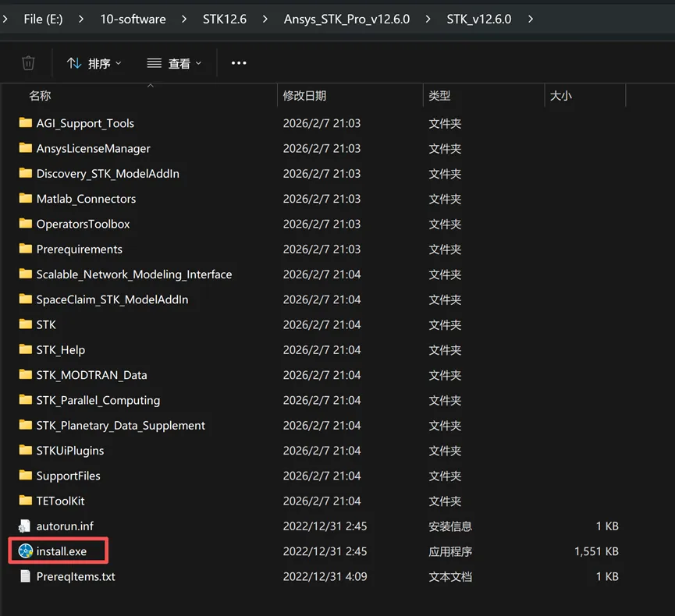
Task: Click the install.exe file name
Action: (62, 551)
